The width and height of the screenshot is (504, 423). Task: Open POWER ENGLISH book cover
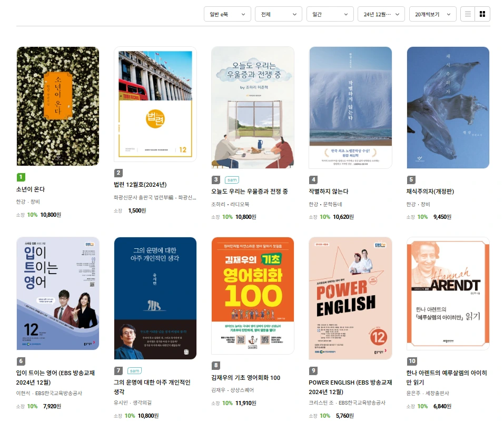click(350, 298)
